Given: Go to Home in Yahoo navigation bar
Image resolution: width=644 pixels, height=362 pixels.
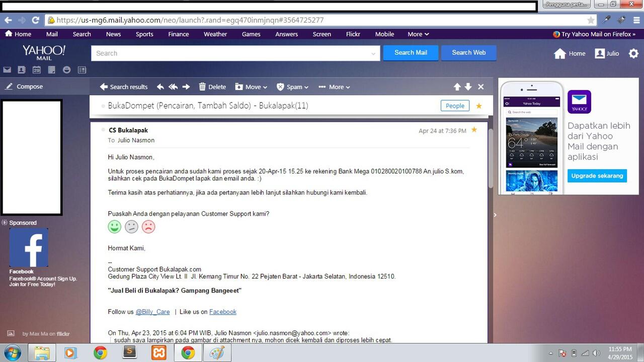Looking at the screenshot, I should pyautogui.click(x=18, y=34).
